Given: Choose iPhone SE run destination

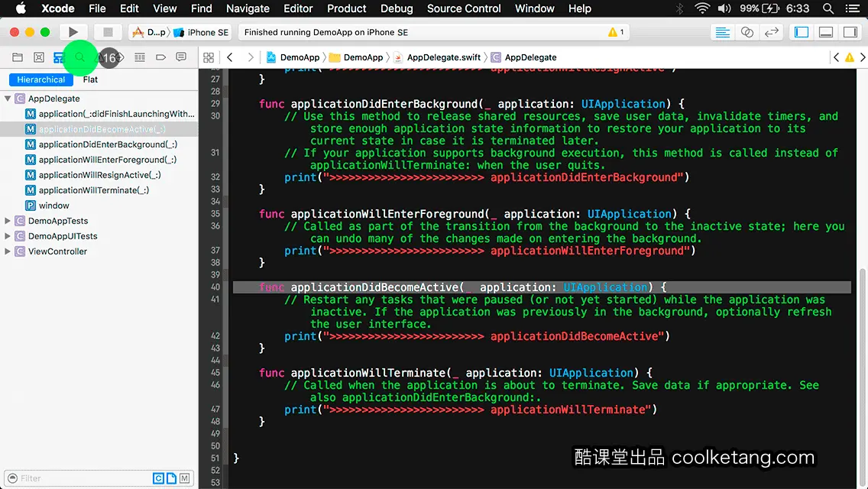Looking at the screenshot, I should click(201, 32).
